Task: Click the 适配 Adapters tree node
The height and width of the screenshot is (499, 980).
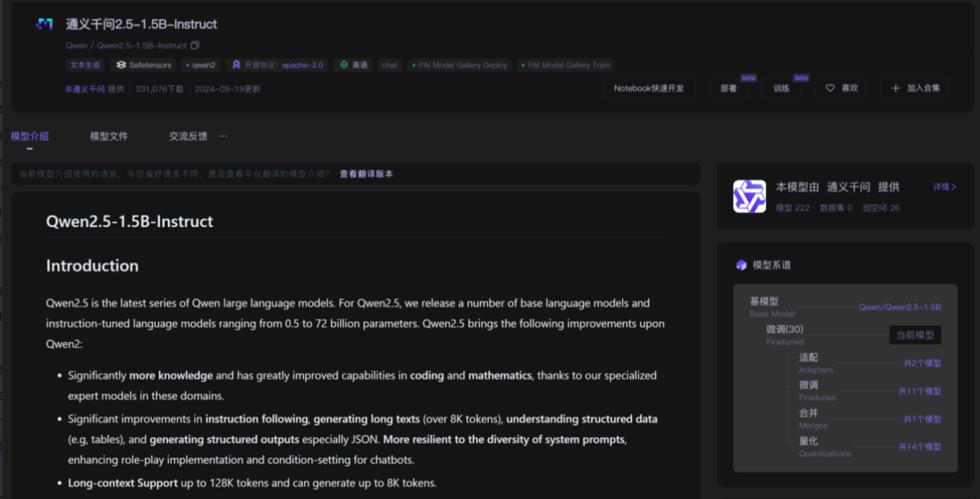Action: pyautogui.click(x=815, y=363)
